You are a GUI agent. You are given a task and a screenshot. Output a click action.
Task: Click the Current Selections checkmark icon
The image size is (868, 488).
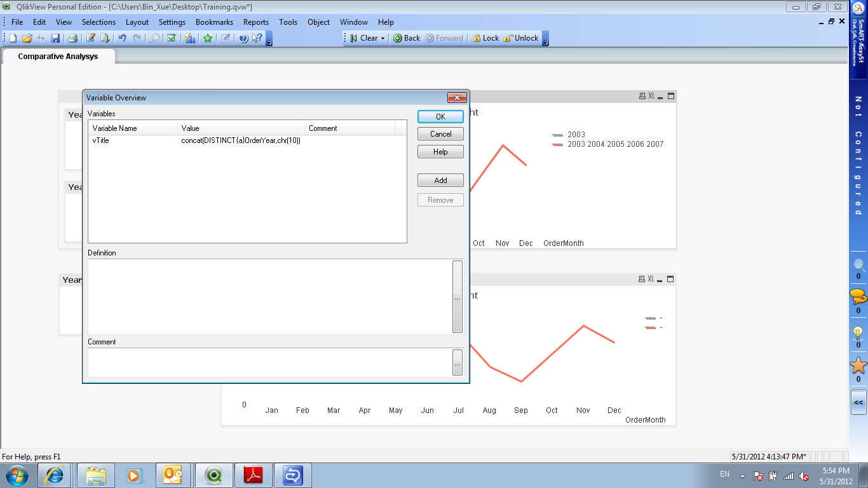[x=172, y=38]
